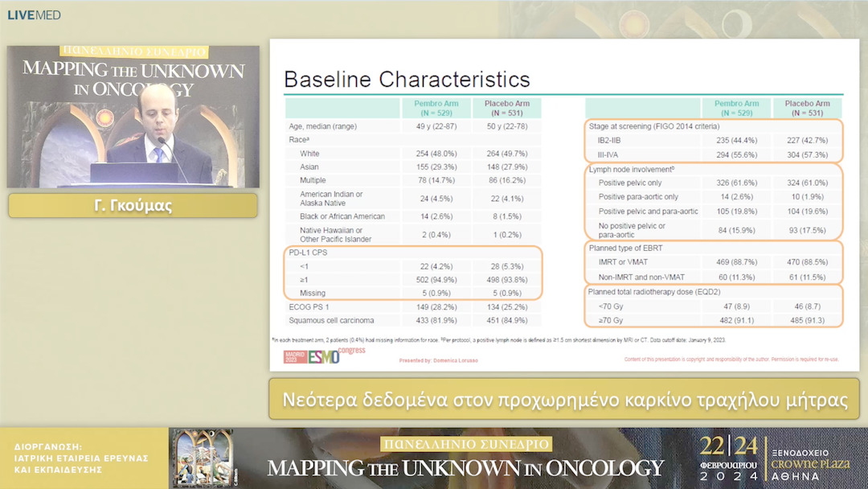This screenshot has width=868, height=489.
Task: Click the left table Pembro Arm header
Action: pyautogui.click(x=436, y=108)
